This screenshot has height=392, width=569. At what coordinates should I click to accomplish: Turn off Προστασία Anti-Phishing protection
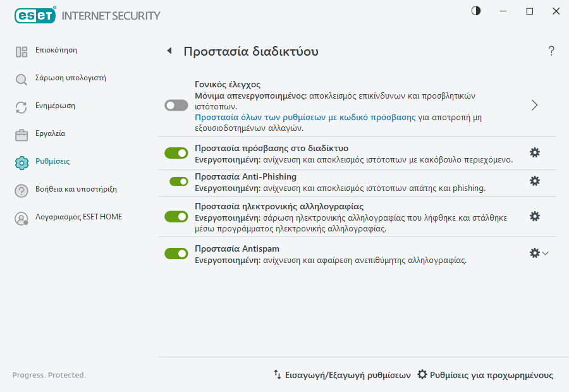[176, 181]
